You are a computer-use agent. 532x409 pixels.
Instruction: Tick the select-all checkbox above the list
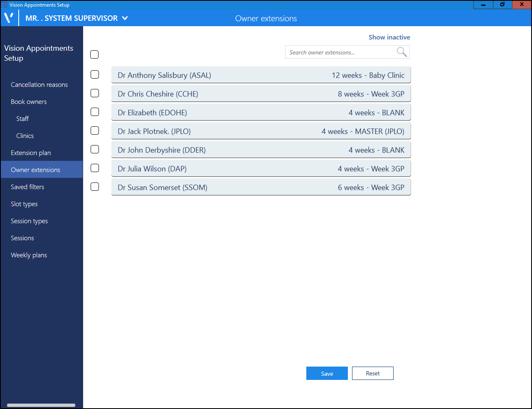[94, 54]
